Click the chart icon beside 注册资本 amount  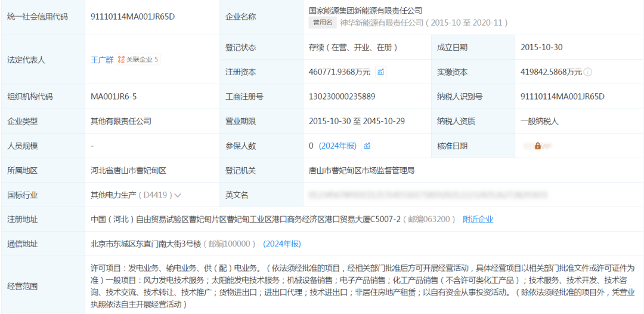point(381,72)
